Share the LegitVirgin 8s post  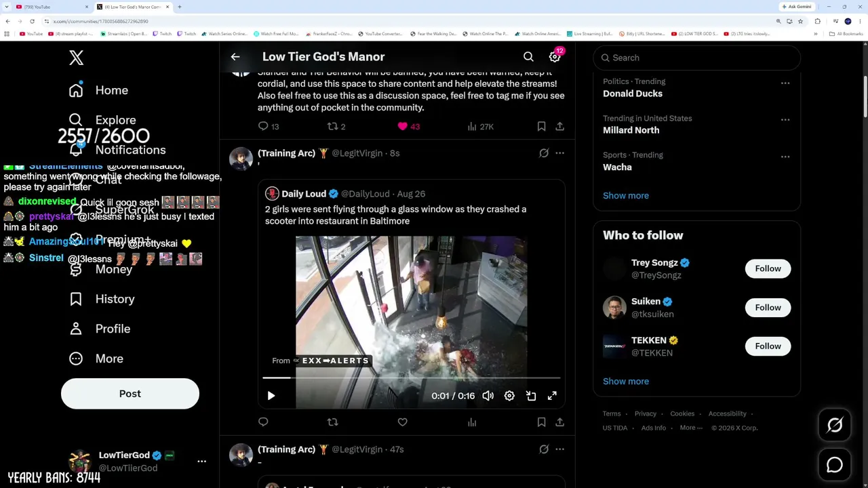(559, 422)
